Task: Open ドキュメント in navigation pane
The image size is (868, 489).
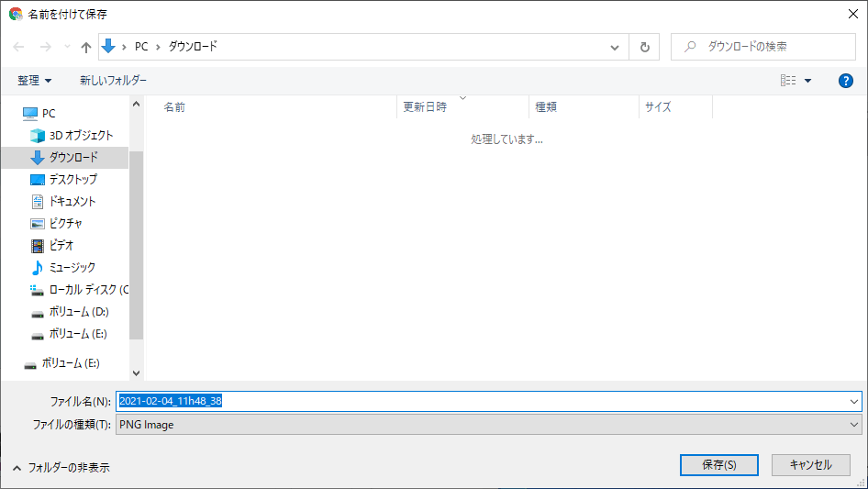Action: click(x=72, y=201)
